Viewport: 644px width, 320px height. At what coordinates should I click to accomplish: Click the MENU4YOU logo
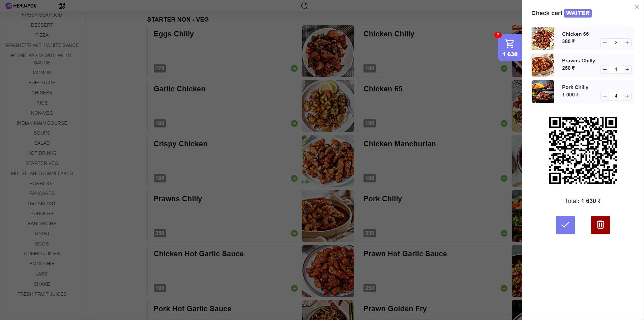click(21, 6)
